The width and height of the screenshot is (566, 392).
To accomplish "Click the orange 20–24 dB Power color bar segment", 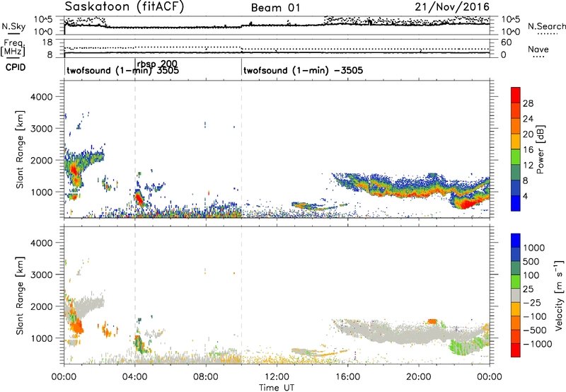I will pyautogui.click(x=516, y=126).
